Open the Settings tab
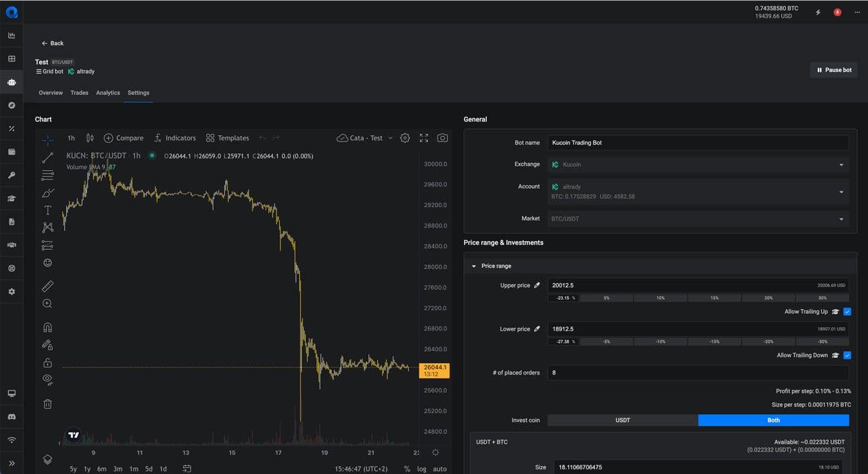This screenshot has width=868, height=474. coord(138,93)
